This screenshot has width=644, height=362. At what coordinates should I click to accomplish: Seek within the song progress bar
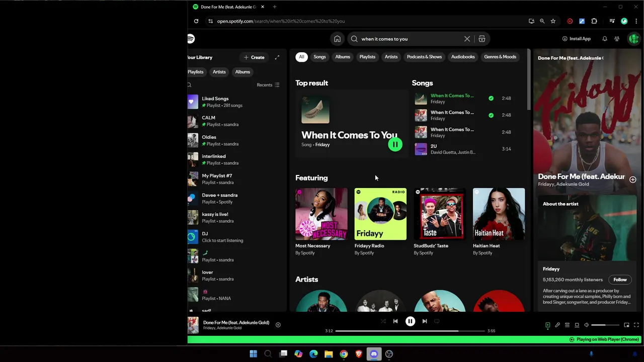tap(410, 331)
